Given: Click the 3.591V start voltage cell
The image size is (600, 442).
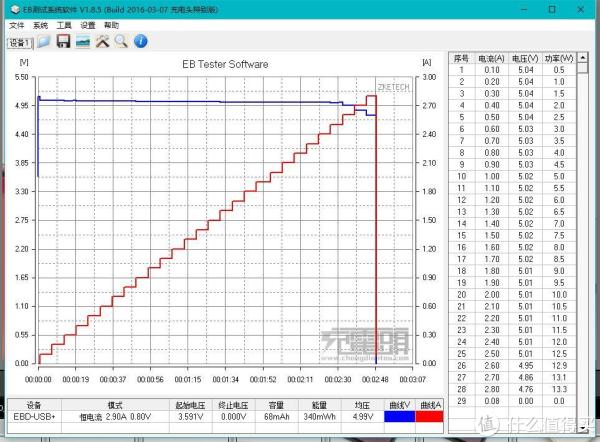Looking at the screenshot, I should 190,416.
